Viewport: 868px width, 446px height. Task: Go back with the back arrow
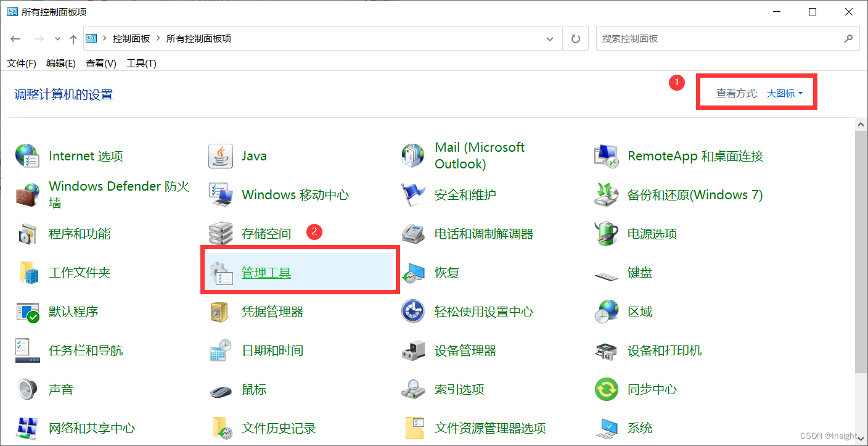coord(15,39)
